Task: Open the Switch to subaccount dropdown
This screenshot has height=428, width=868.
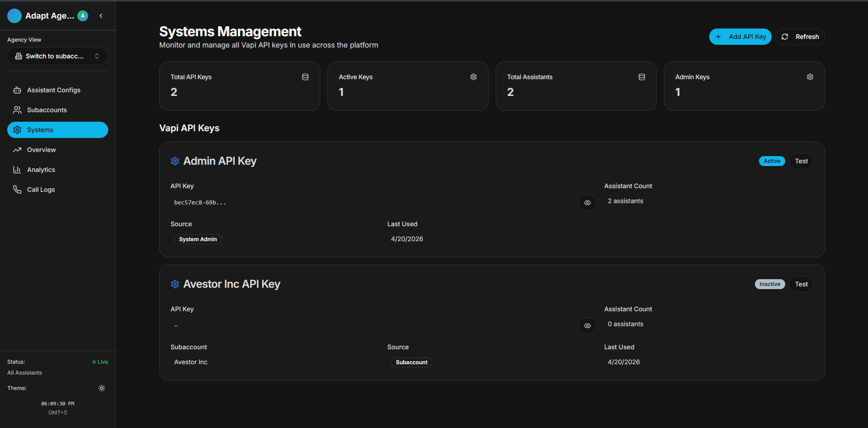Action: [x=57, y=56]
